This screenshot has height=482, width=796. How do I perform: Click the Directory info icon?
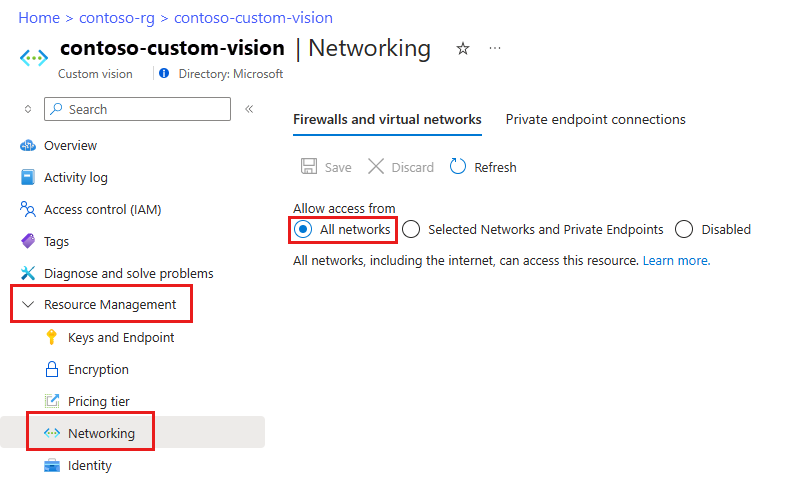click(x=165, y=74)
